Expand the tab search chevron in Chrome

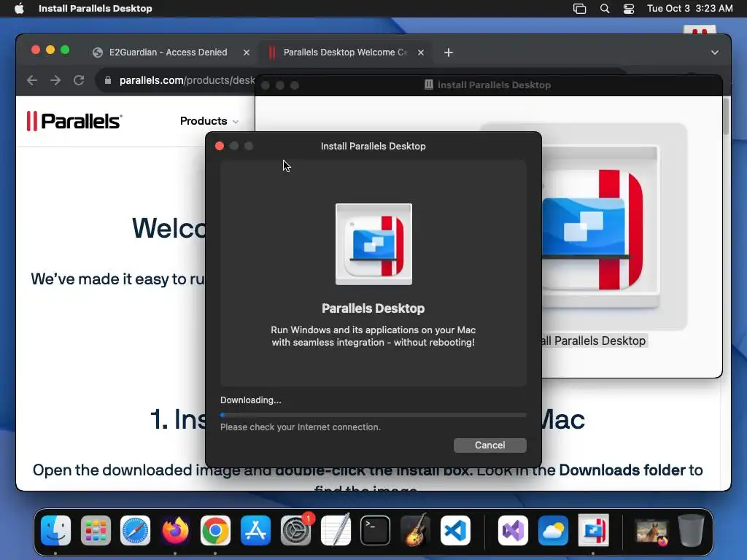[x=715, y=52]
